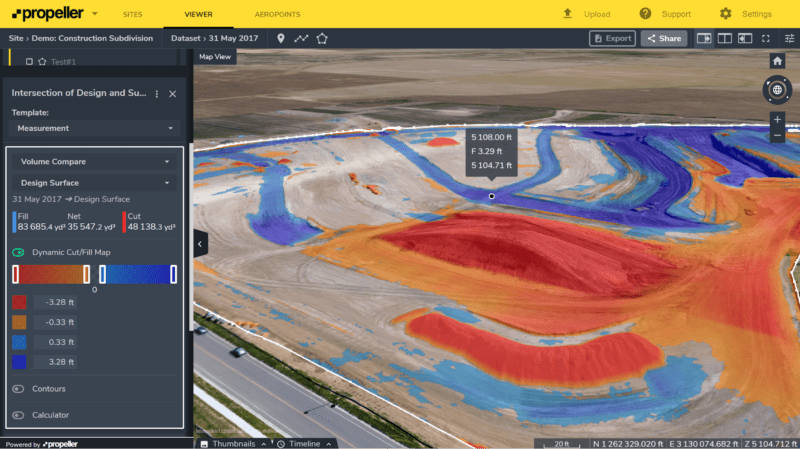
Task: Enable the Contours toggle
Action: tap(18, 389)
